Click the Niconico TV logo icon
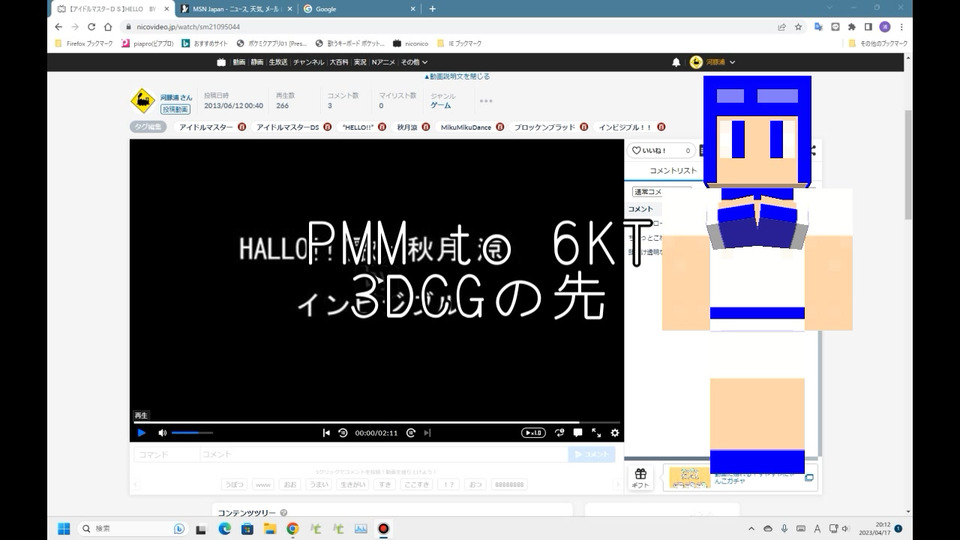Screen dimensions: 960x540 [x=221, y=62]
